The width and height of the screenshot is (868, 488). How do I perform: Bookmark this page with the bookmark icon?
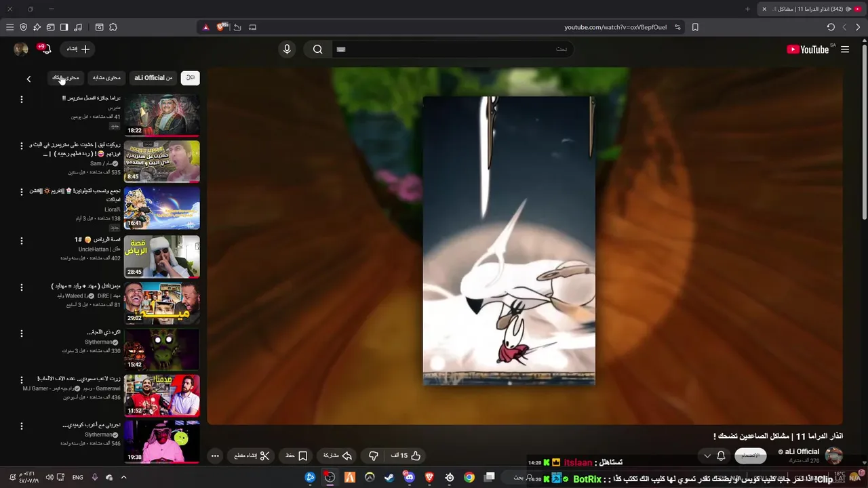point(695,27)
